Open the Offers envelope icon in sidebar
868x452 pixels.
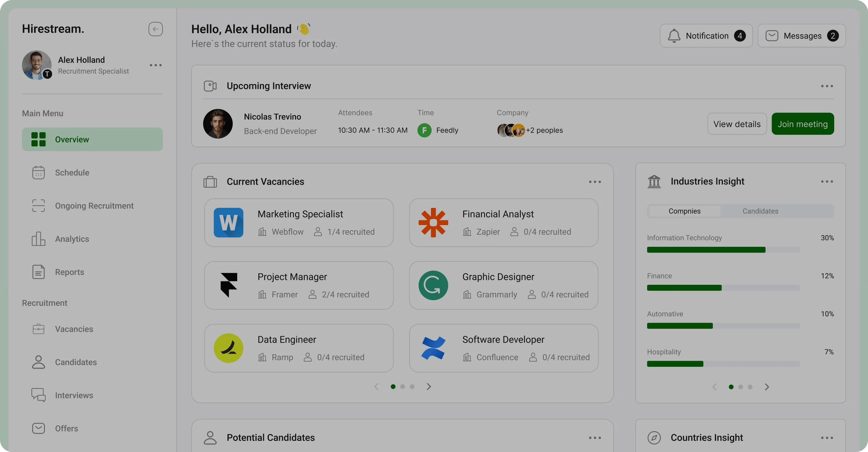point(38,428)
